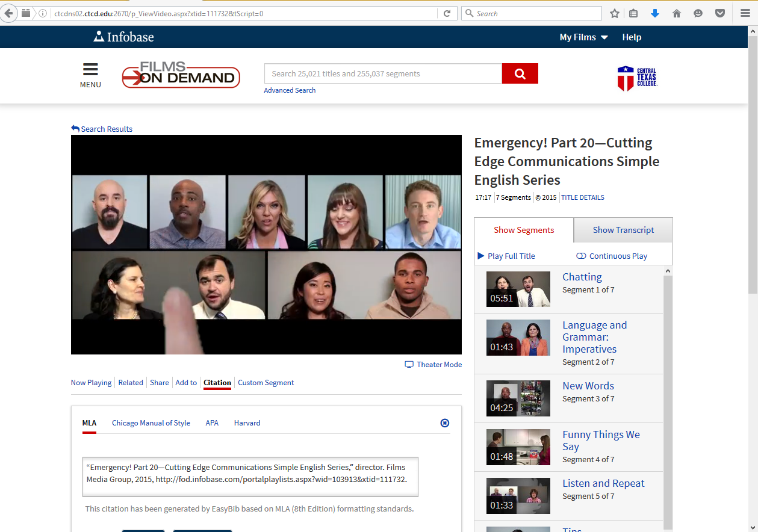Open the Add to tab
Screen dimensions: 758x532
(x=186, y=383)
